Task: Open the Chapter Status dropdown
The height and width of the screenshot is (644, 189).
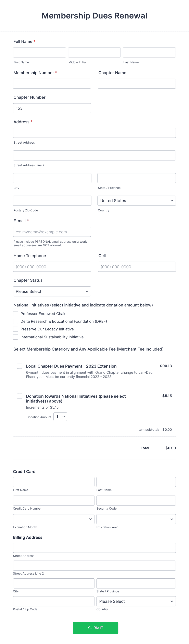Action: (52, 291)
